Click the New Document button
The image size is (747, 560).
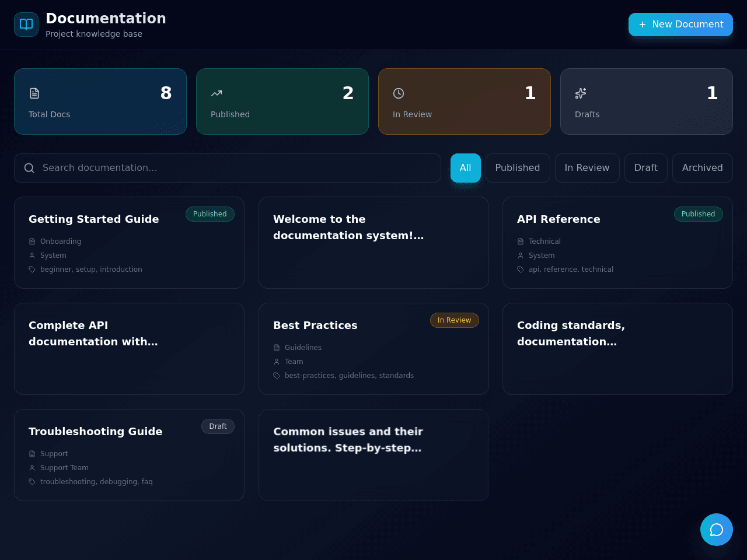680,24
